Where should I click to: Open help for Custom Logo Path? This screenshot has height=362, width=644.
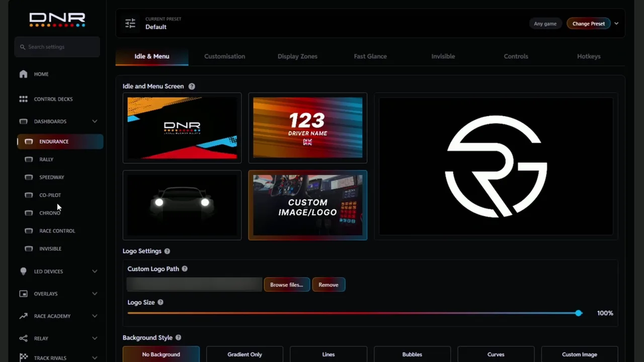tap(185, 269)
